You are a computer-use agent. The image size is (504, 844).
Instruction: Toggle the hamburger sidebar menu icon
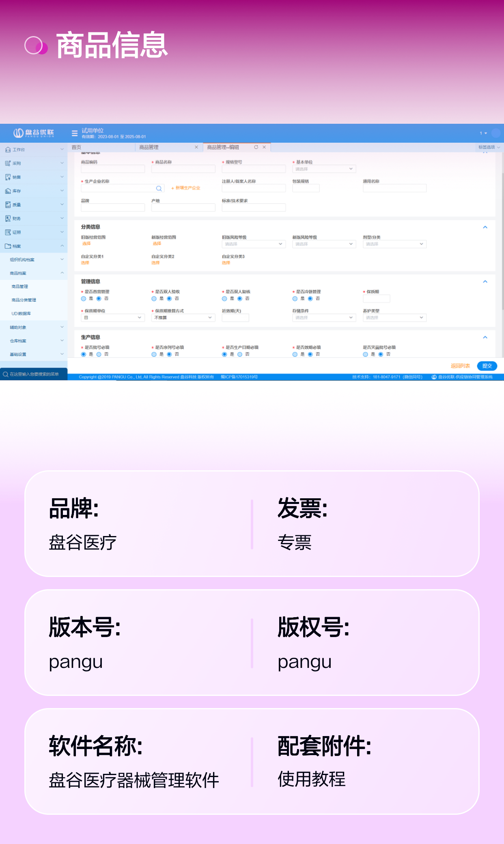click(x=75, y=133)
